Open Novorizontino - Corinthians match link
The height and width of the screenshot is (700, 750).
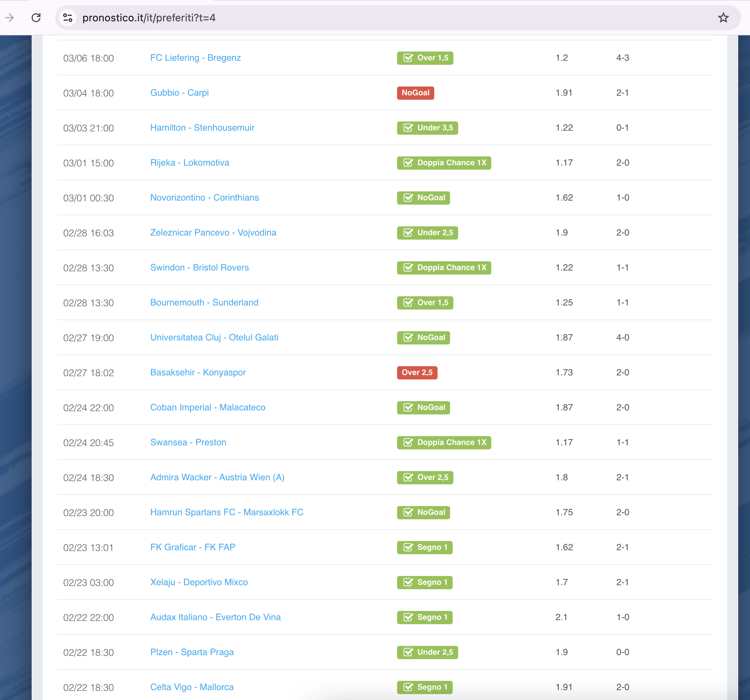(204, 198)
